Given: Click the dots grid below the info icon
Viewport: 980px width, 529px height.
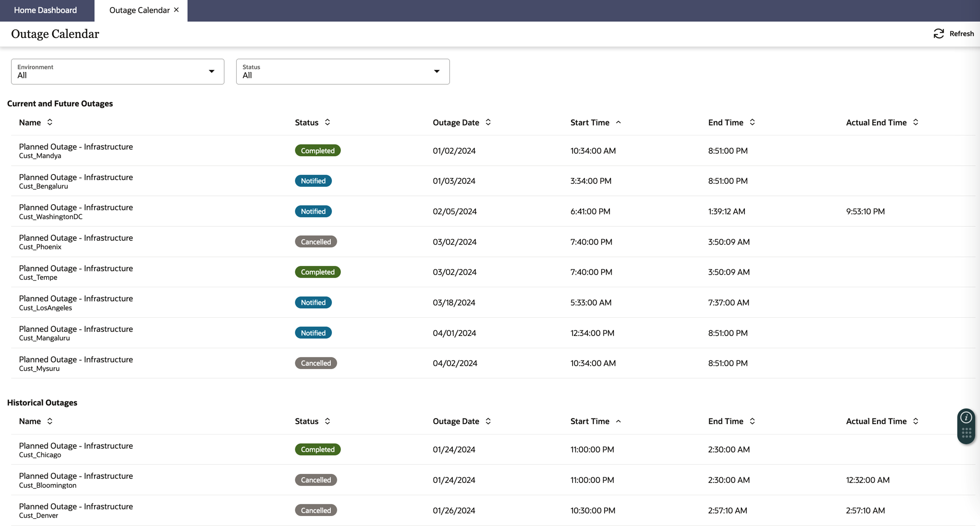Looking at the screenshot, I should point(966,433).
